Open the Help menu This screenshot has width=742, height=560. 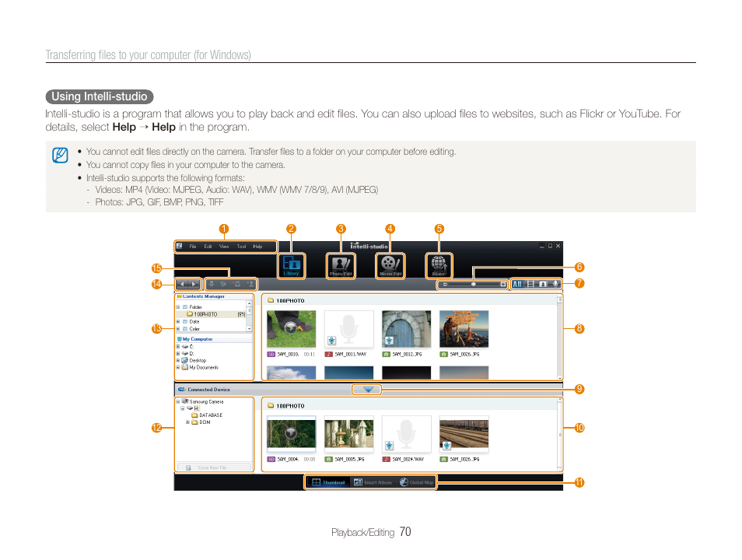coord(257,246)
